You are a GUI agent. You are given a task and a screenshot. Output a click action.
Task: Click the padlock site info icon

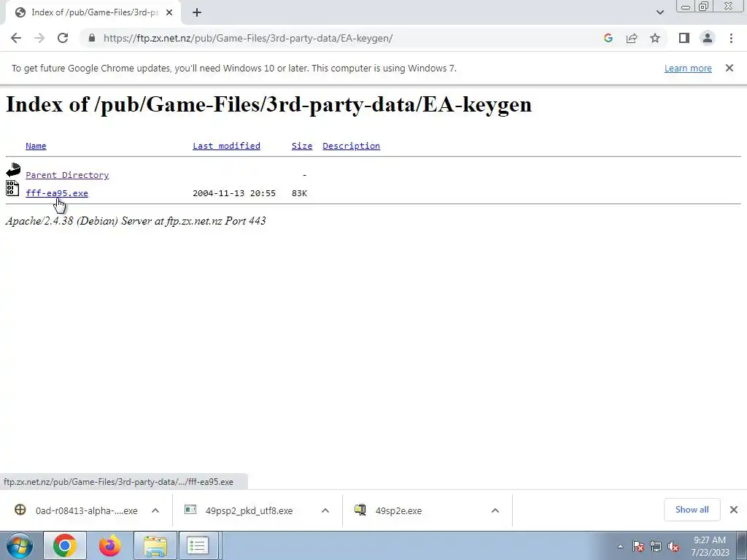coord(92,38)
